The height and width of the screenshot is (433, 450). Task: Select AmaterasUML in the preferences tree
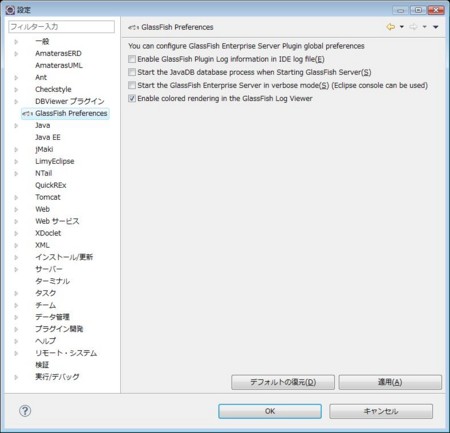point(59,65)
